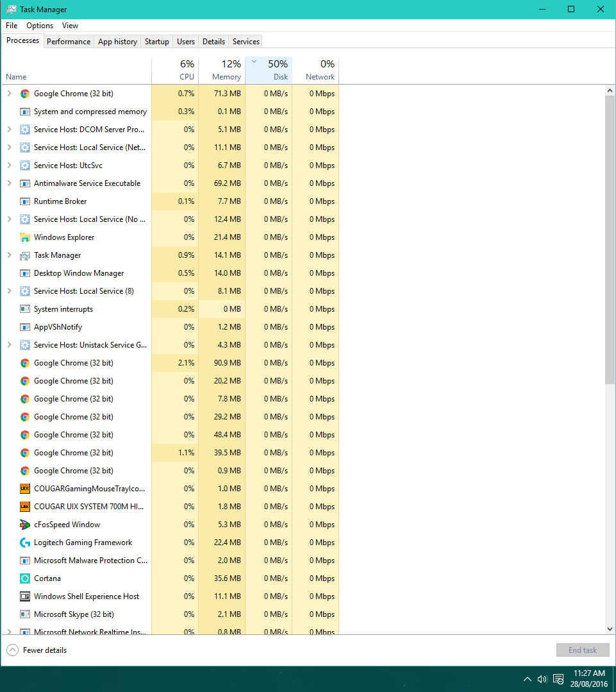Open the Startup tab

pos(156,42)
